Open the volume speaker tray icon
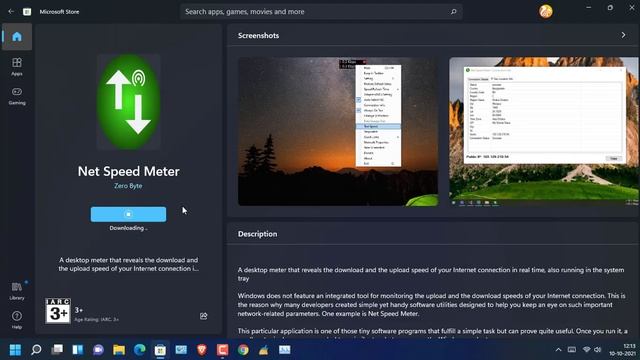 [x=598, y=350]
